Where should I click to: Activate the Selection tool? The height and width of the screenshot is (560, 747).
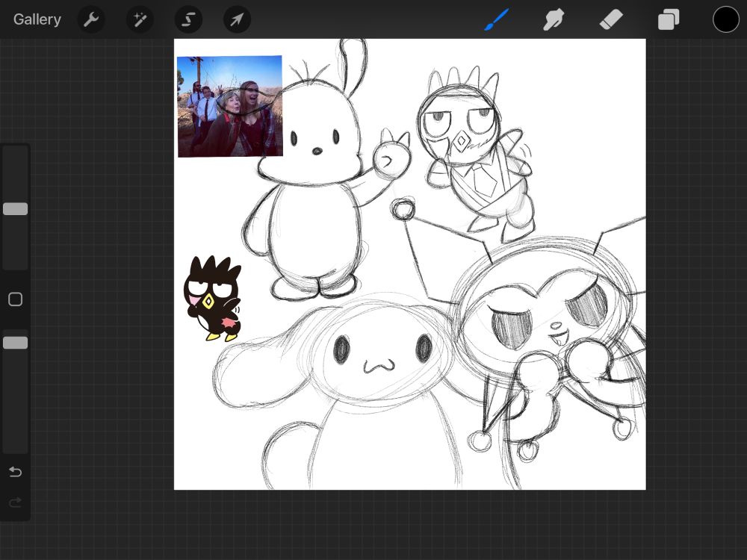189,19
